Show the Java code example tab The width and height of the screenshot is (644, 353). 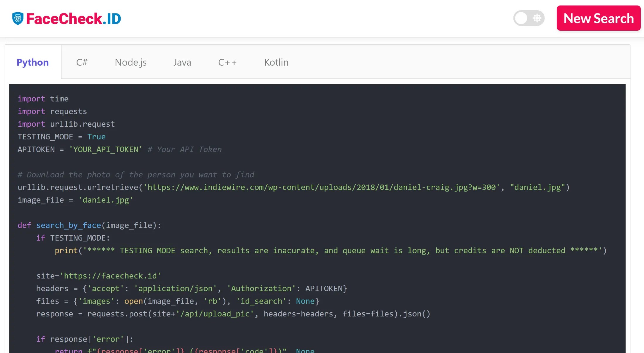[x=182, y=62]
